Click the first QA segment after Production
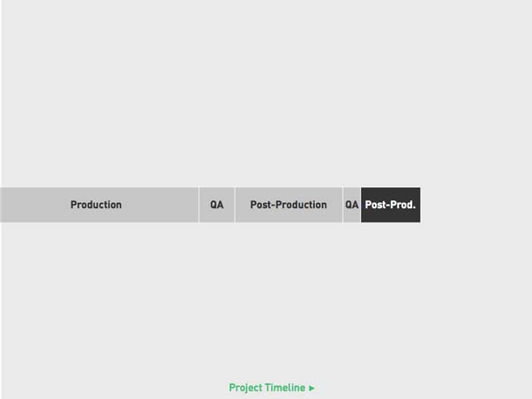Screen dimensions: 532x399 217,205
